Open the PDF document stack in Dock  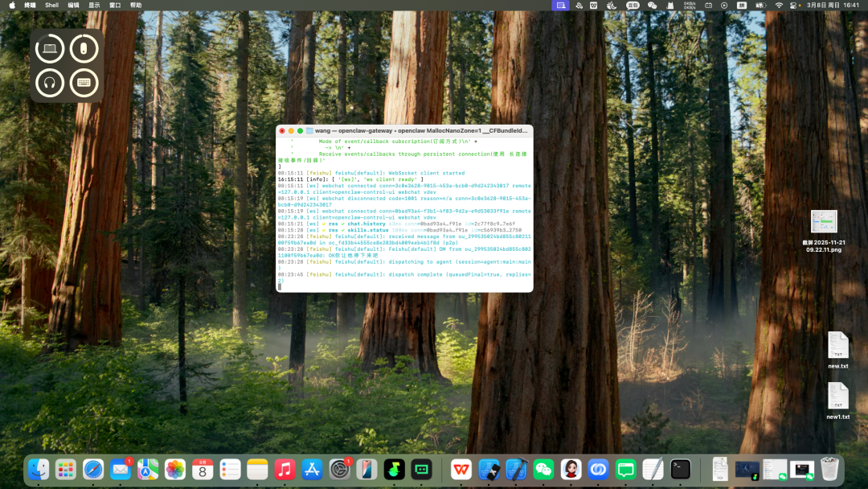(719, 470)
